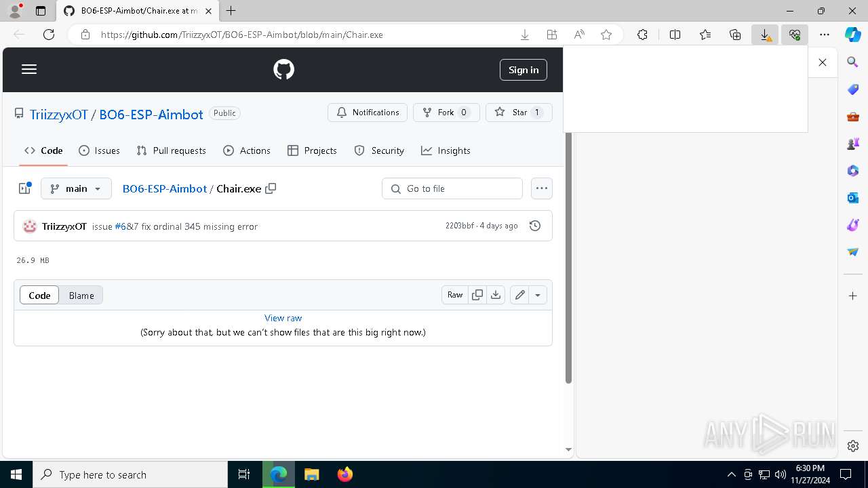The image size is (868, 488).
Task: Fork the repository with Fork button
Action: (x=446, y=113)
